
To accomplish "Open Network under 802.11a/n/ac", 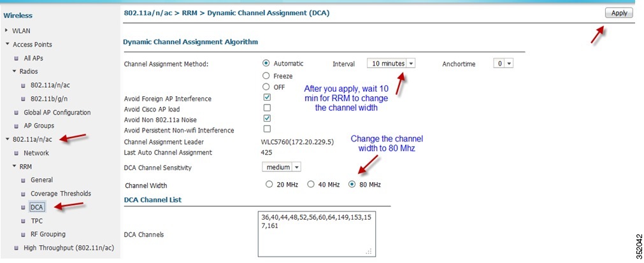I will [36, 153].
